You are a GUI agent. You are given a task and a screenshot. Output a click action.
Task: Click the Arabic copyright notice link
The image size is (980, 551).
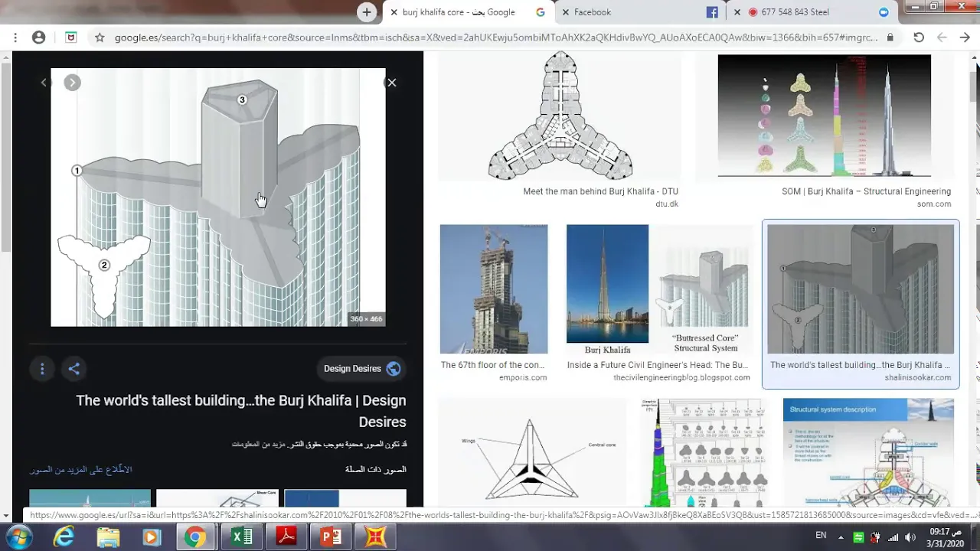coord(319,444)
